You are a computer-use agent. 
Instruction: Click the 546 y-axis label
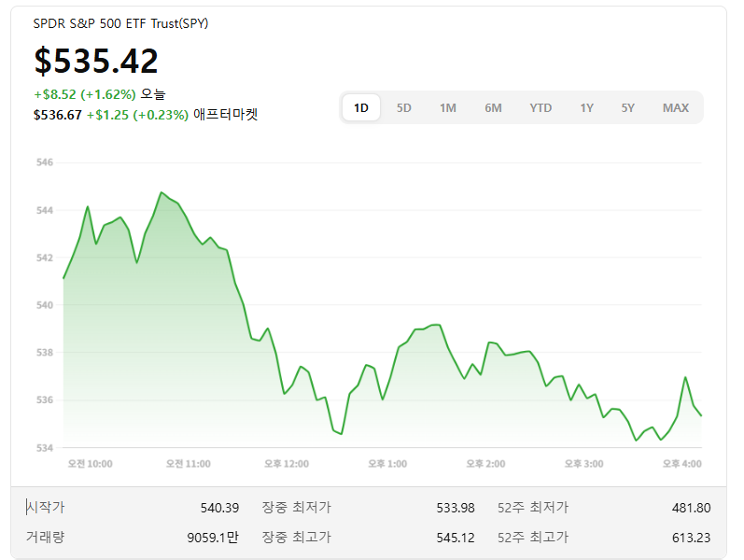click(45, 162)
